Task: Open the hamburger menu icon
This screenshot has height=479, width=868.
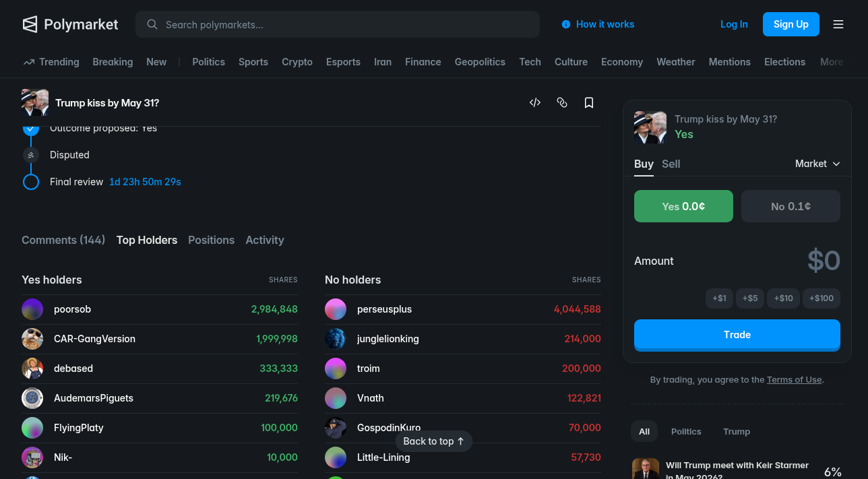Action: [838, 24]
